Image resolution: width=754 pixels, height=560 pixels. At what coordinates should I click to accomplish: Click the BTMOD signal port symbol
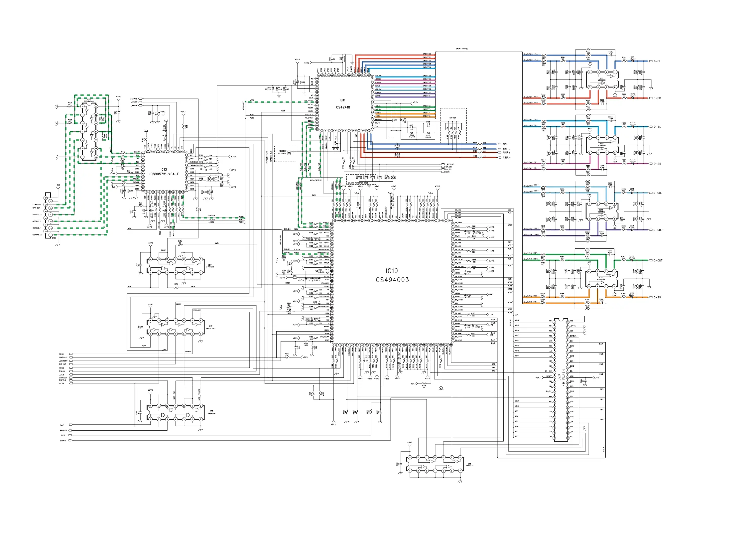pos(70,441)
